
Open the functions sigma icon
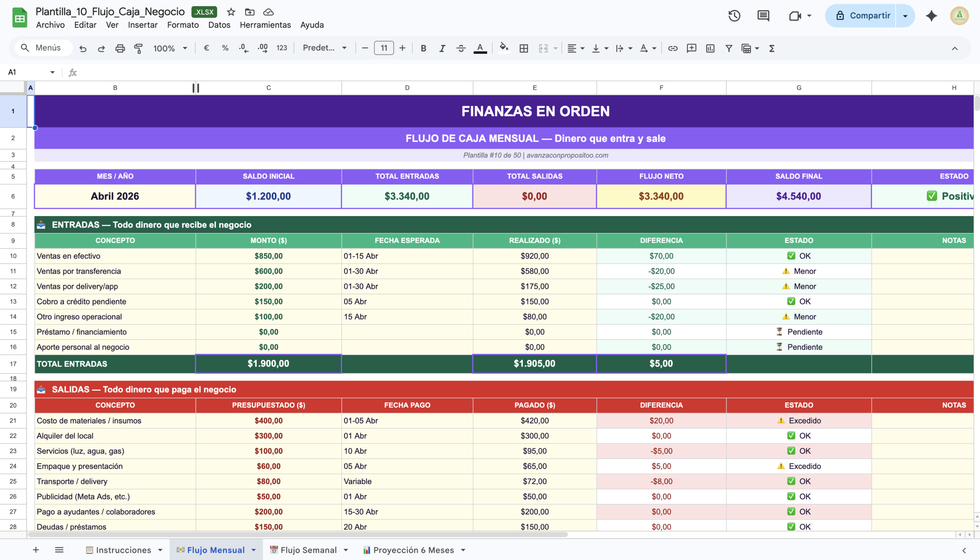tap(771, 49)
